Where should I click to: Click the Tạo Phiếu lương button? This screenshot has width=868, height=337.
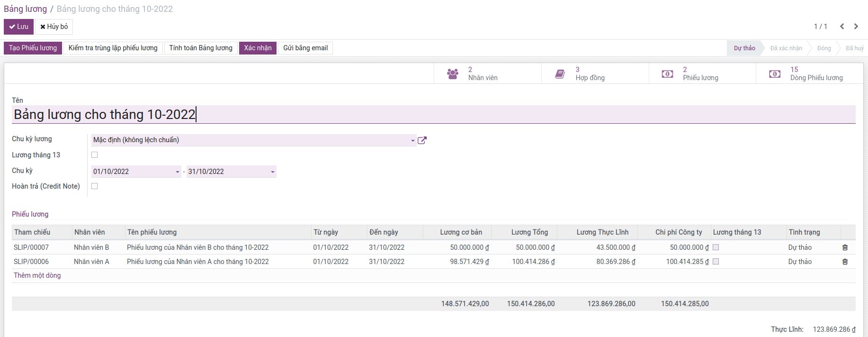pyautogui.click(x=33, y=48)
